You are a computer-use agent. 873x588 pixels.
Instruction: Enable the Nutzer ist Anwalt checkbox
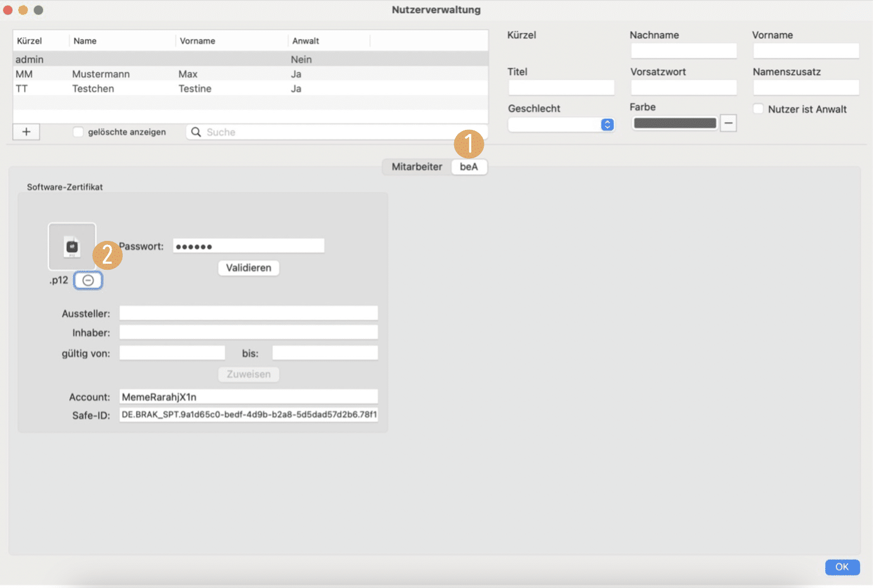click(758, 109)
